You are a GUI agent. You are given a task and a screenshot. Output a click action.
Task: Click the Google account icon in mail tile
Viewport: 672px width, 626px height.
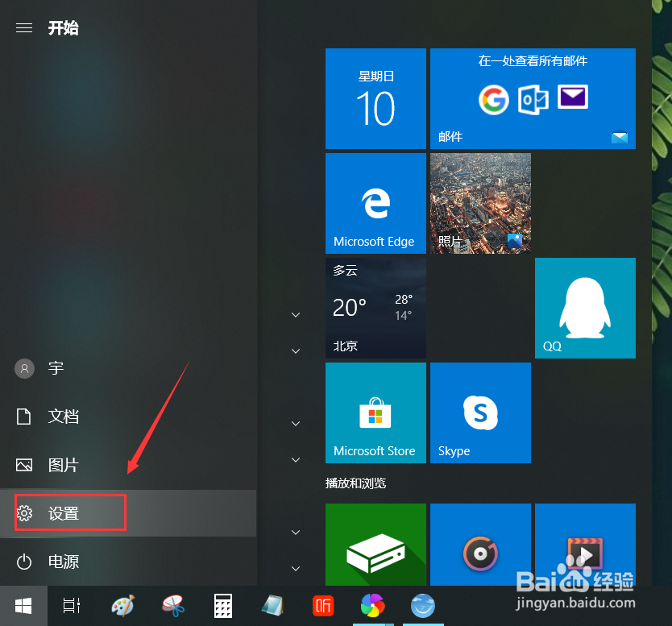[x=493, y=99]
